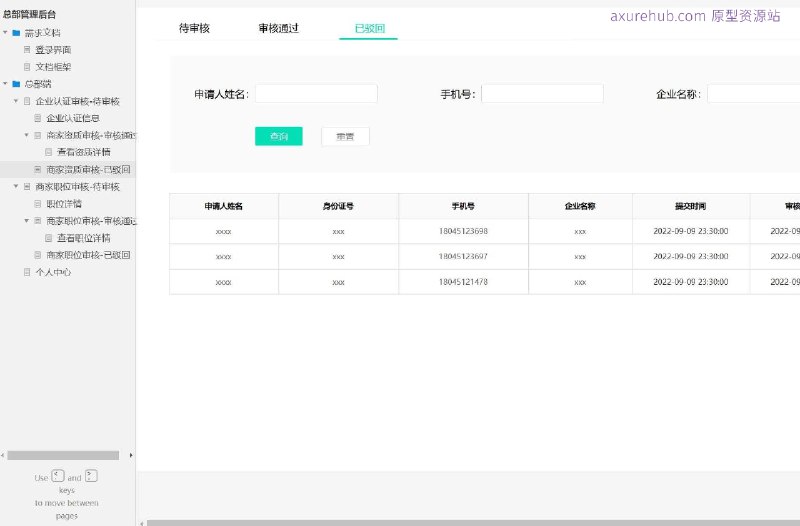Click the 企业名称 column header

click(x=580, y=206)
